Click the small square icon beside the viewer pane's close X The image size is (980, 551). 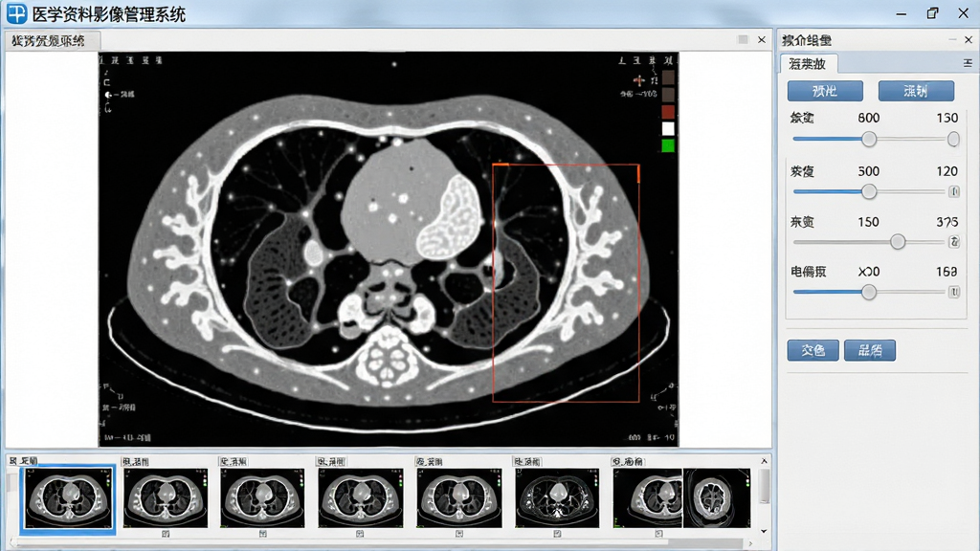point(743,39)
